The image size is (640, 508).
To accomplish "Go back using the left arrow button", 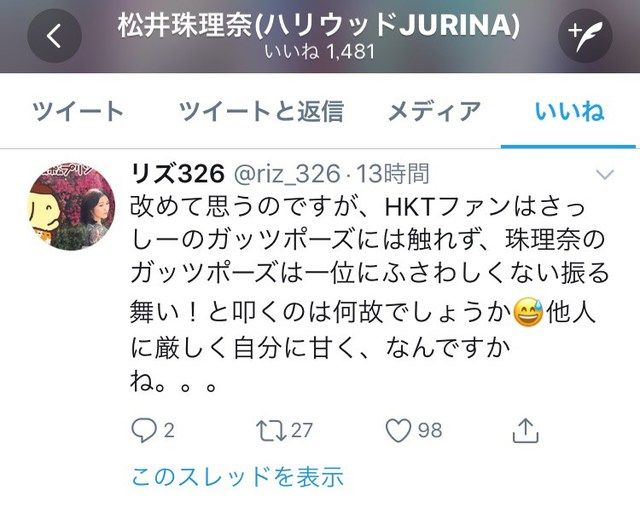I will pyautogui.click(x=54, y=35).
